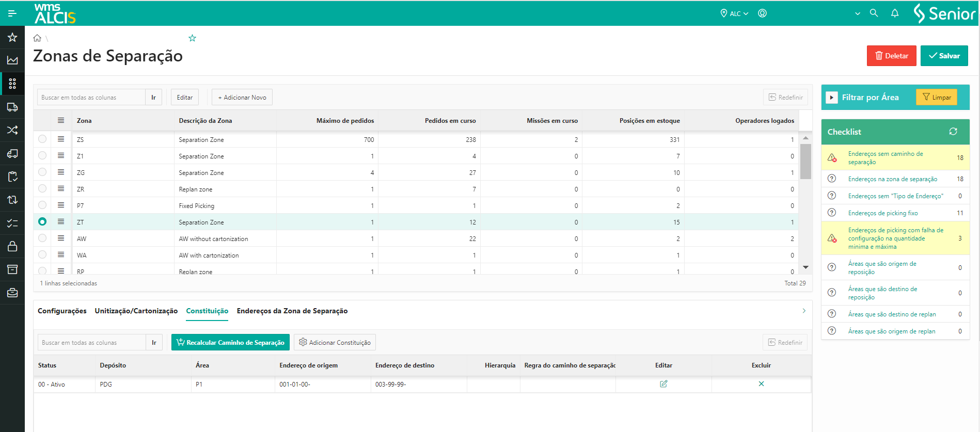Click the notifications bell icon

[895, 13]
